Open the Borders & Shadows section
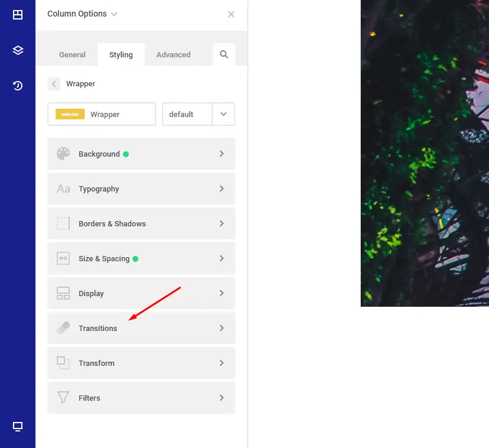The width and height of the screenshot is (489, 448). (x=141, y=223)
